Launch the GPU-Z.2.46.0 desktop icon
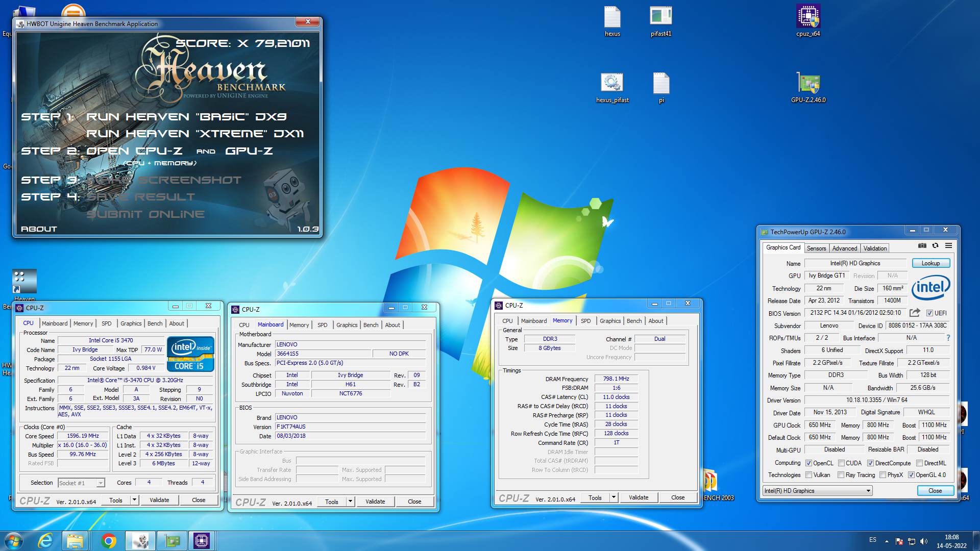This screenshot has width=980, height=551. 808,88
